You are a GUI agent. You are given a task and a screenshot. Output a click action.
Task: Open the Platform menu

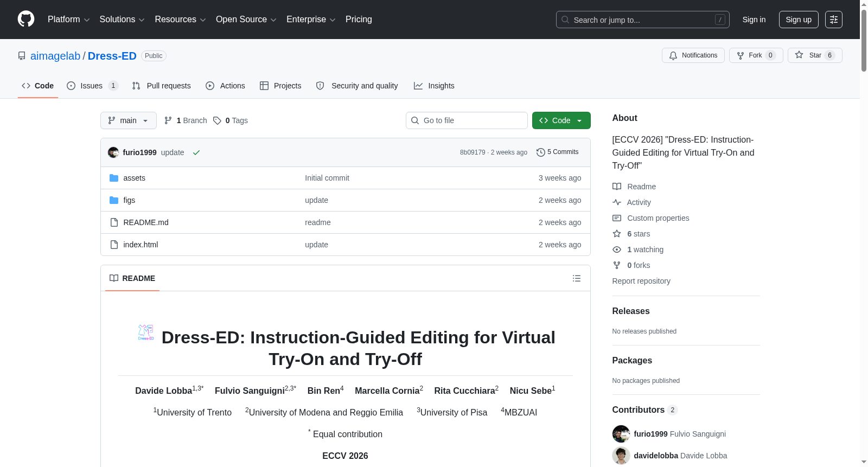coord(68,20)
